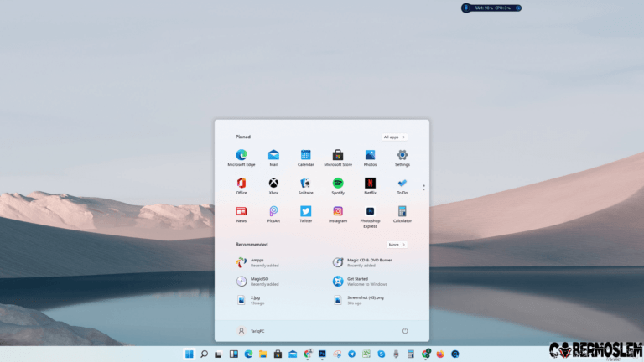Screen dimensions: 644x362
Task: Launch Photoshop Express from pinned apps
Action: (x=370, y=217)
